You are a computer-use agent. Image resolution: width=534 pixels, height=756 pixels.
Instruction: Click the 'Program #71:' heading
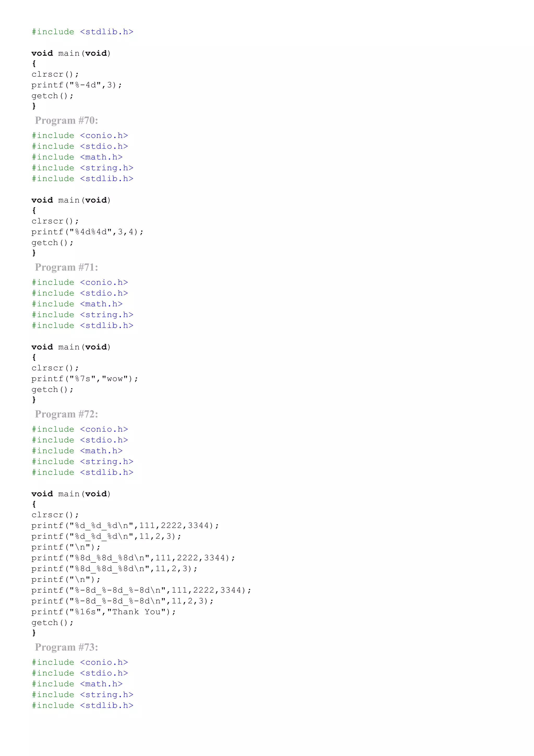(66, 267)
